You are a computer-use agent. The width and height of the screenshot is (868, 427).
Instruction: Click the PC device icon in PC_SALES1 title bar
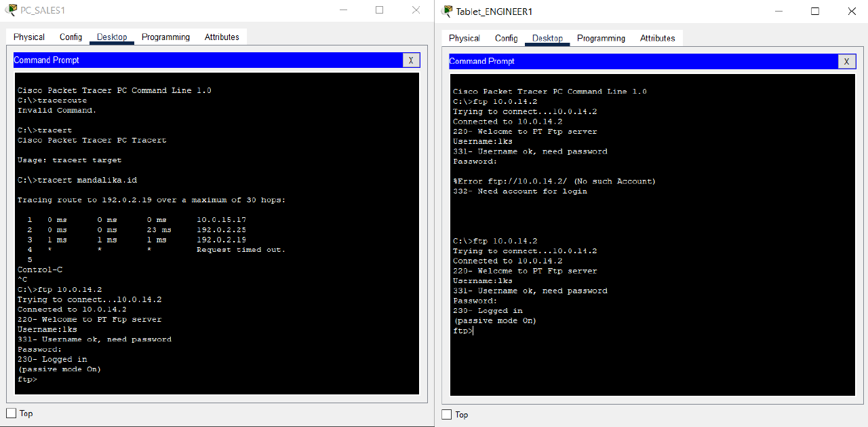pyautogui.click(x=12, y=10)
